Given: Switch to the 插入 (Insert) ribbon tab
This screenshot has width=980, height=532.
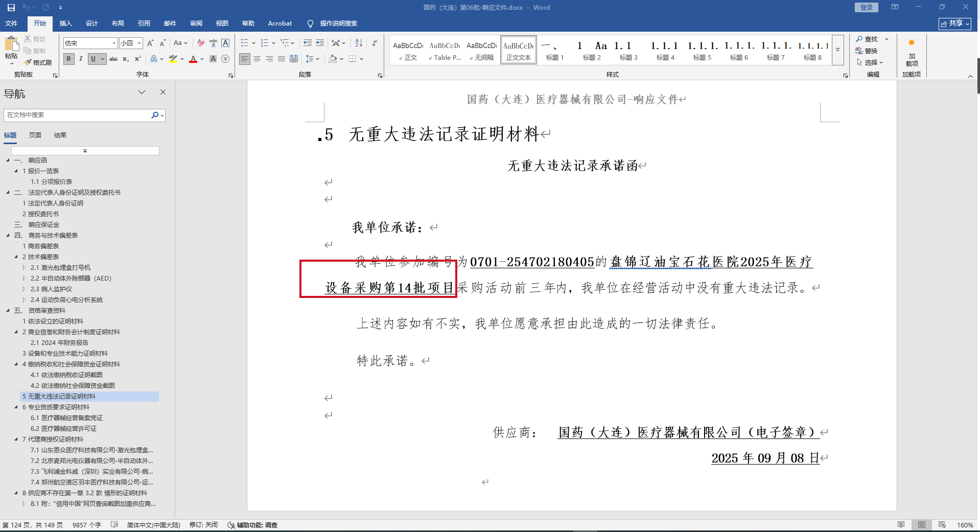Looking at the screenshot, I should point(65,24).
